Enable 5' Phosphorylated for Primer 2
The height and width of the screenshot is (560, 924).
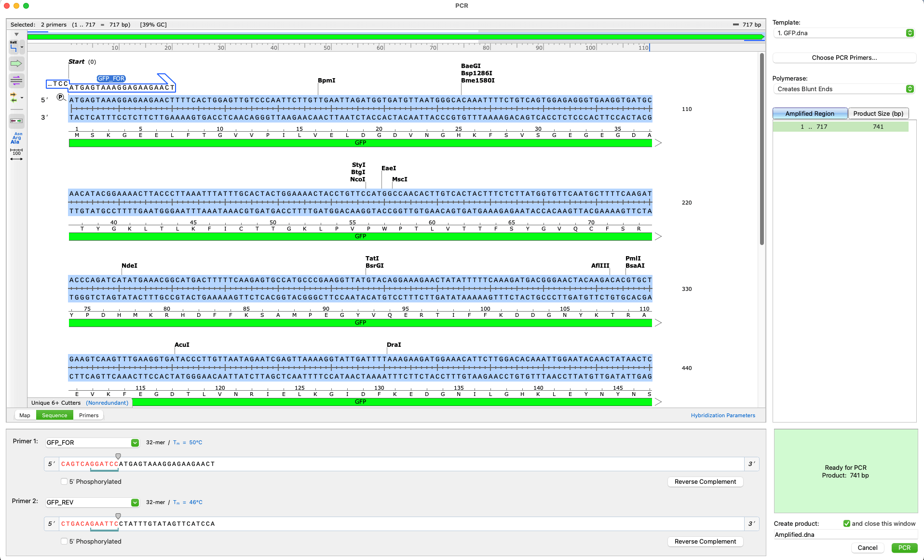click(x=64, y=541)
